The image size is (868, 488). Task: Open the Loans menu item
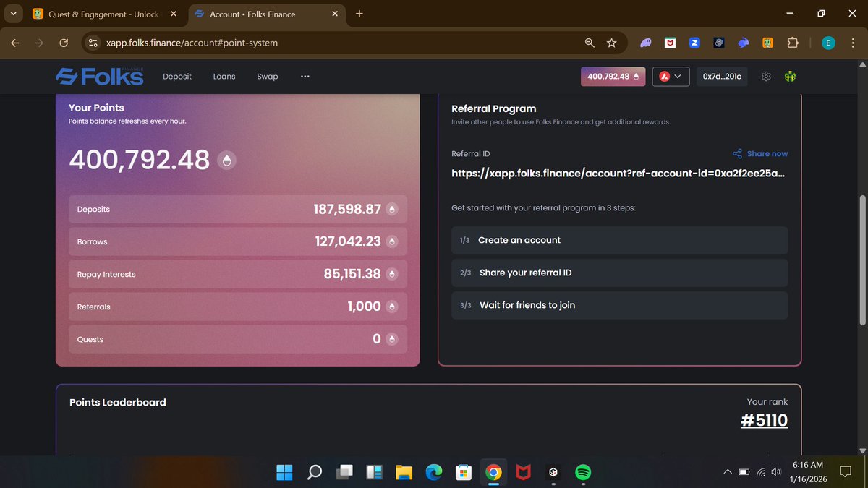click(x=224, y=76)
